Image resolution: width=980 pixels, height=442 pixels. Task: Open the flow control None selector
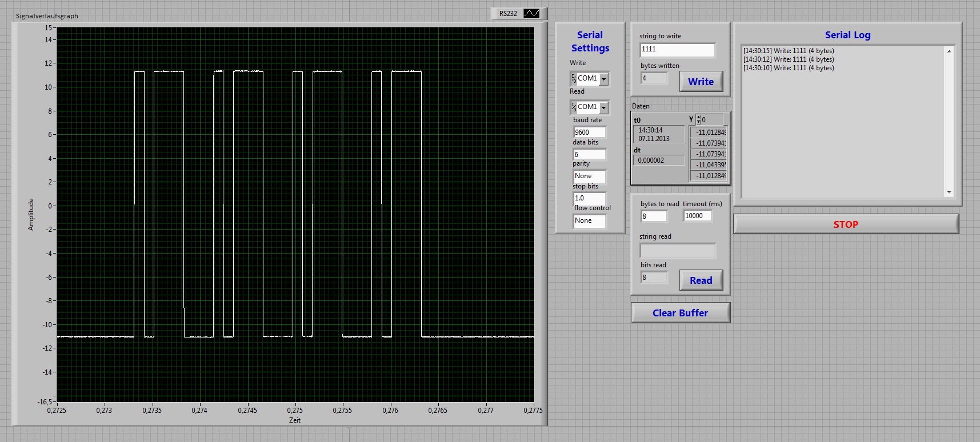tap(589, 221)
